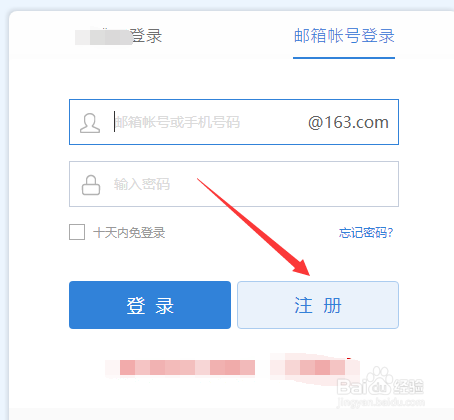Toggle the 十天内免登录 checkbox

(77, 232)
